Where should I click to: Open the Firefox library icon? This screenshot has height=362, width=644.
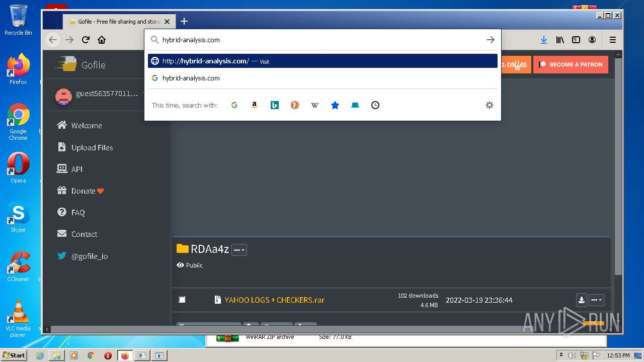click(x=560, y=40)
